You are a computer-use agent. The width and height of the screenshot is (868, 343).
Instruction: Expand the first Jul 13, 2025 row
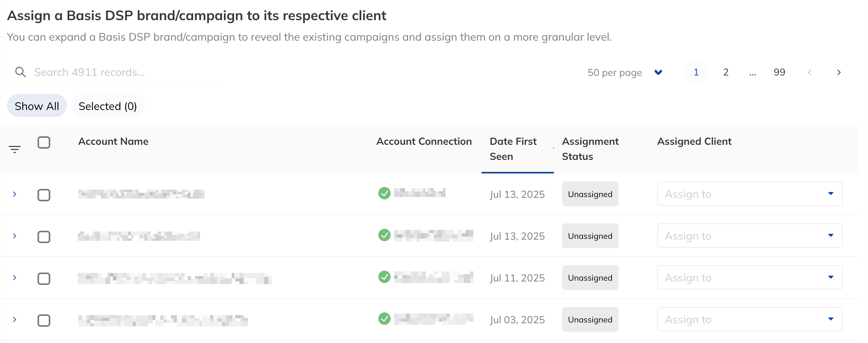pyautogui.click(x=15, y=194)
